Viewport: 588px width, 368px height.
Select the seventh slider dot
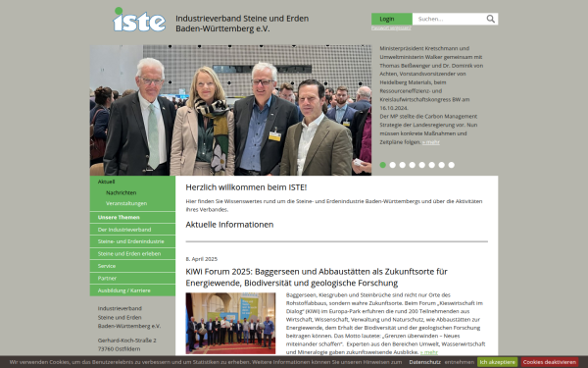tap(441, 165)
